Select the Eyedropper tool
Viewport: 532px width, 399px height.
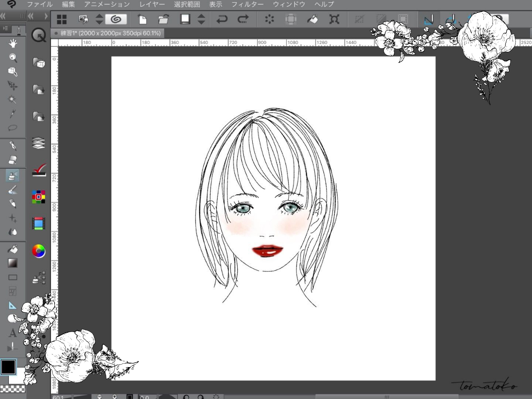13,113
